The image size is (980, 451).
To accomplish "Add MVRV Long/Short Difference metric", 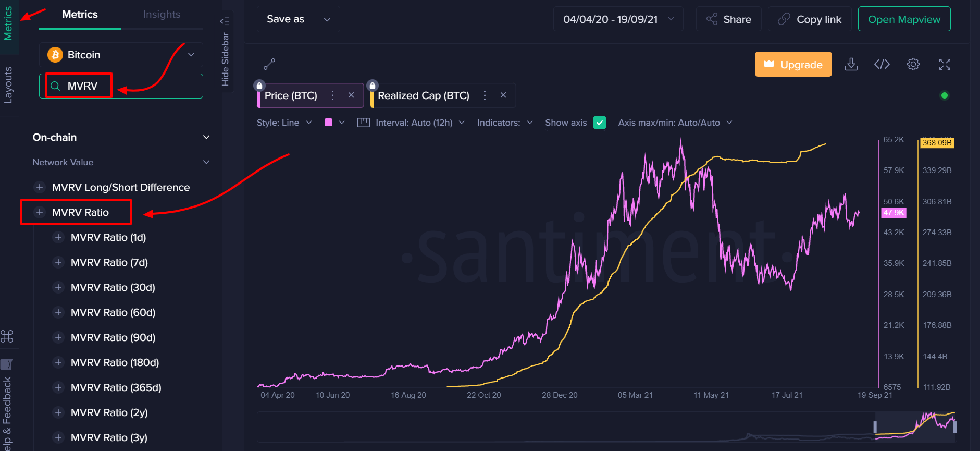I will (x=39, y=187).
